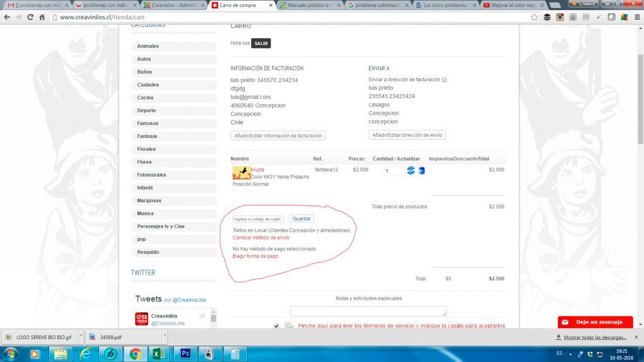Click Añadir/Editar dirección de envío

[407, 135]
